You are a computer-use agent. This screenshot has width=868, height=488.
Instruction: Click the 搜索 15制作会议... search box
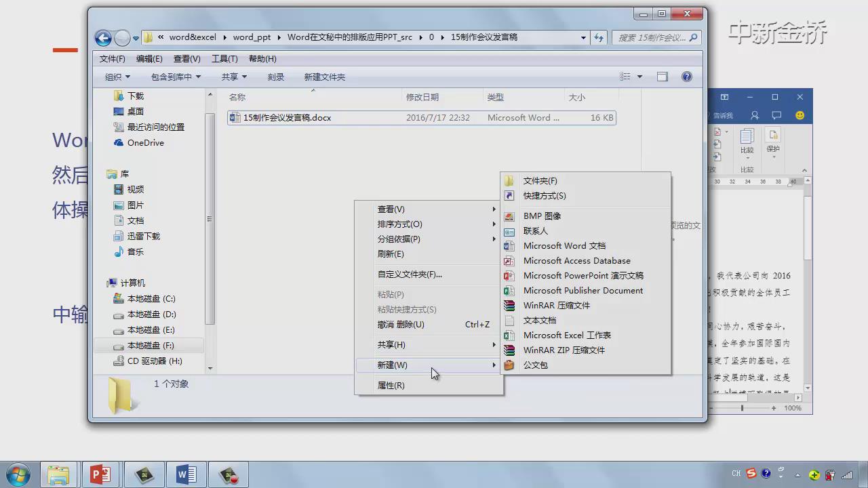[656, 38]
